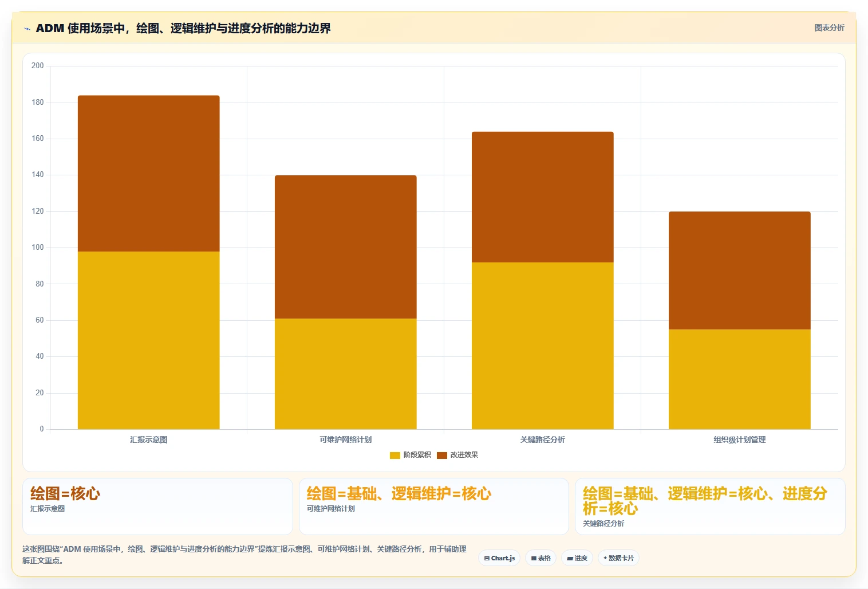Select the 进度 tag
This screenshot has width=868, height=589.
[x=577, y=558]
